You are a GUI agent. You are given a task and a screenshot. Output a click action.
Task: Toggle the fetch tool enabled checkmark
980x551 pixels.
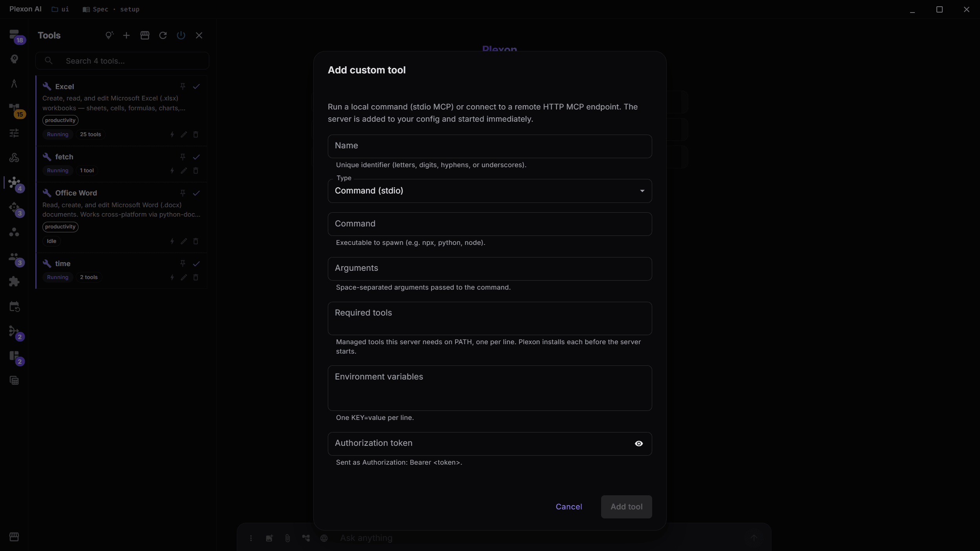[x=196, y=157]
